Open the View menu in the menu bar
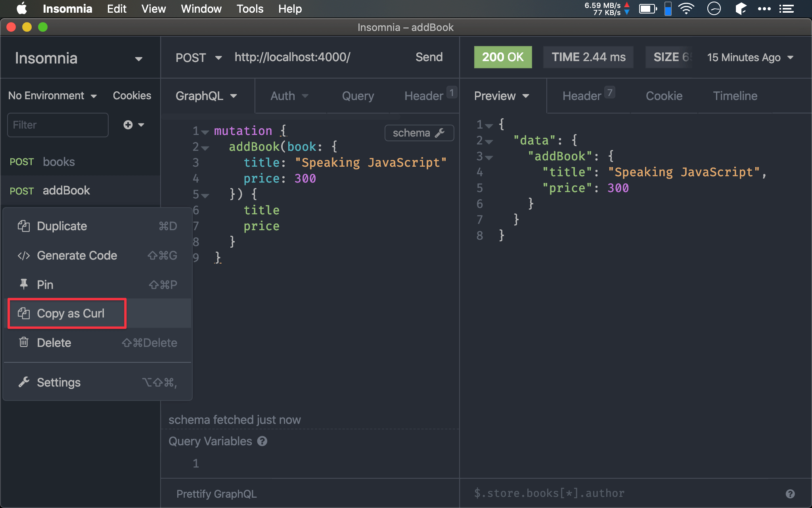812x508 pixels. [x=153, y=8]
